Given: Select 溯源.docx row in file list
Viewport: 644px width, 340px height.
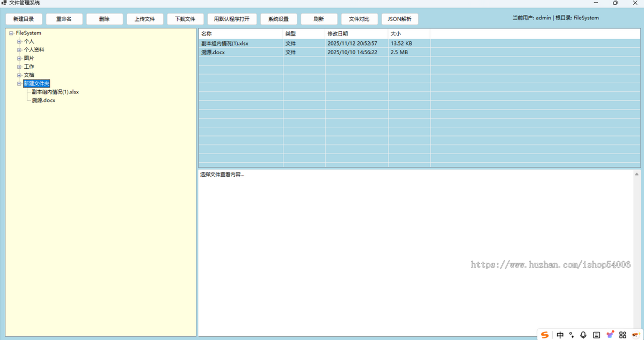Looking at the screenshot, I should [214, 53].
